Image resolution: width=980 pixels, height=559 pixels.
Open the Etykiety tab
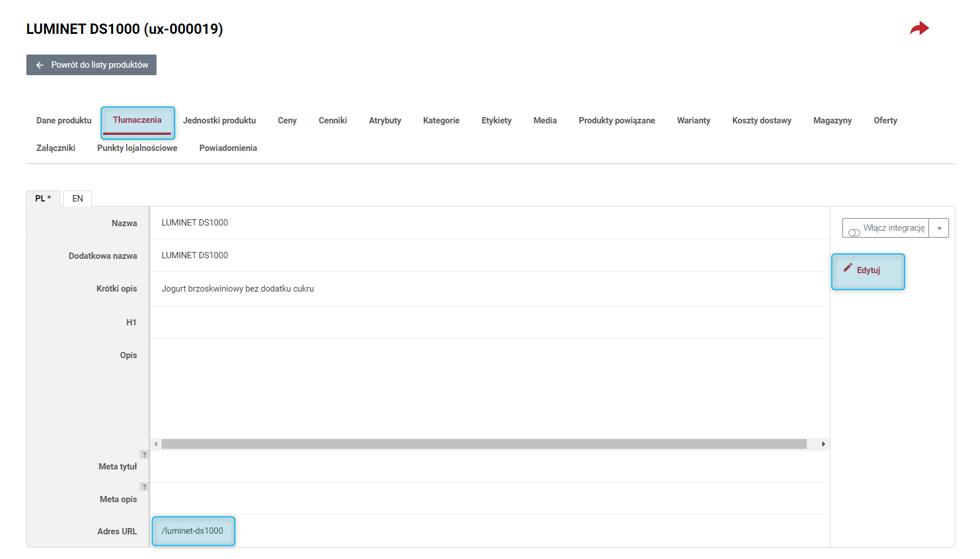tap(497, 121)
